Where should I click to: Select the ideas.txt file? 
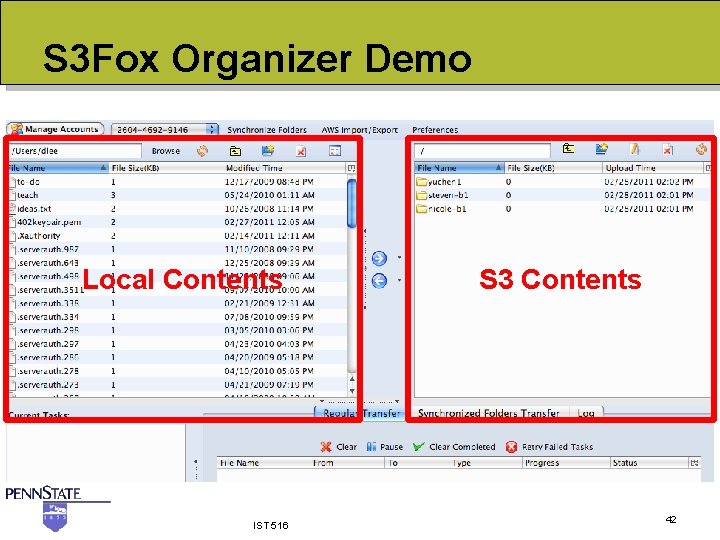[x=177, y=208]
